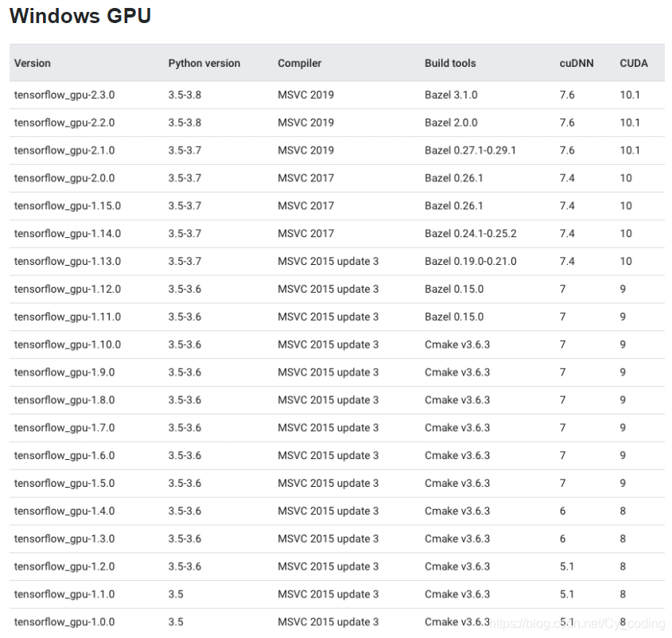Viewport: 672px width, 638px height.
Task: Click MSVC 2019 in tensorflow_gpu-2.3.0 row
Action: click(305, 95)
